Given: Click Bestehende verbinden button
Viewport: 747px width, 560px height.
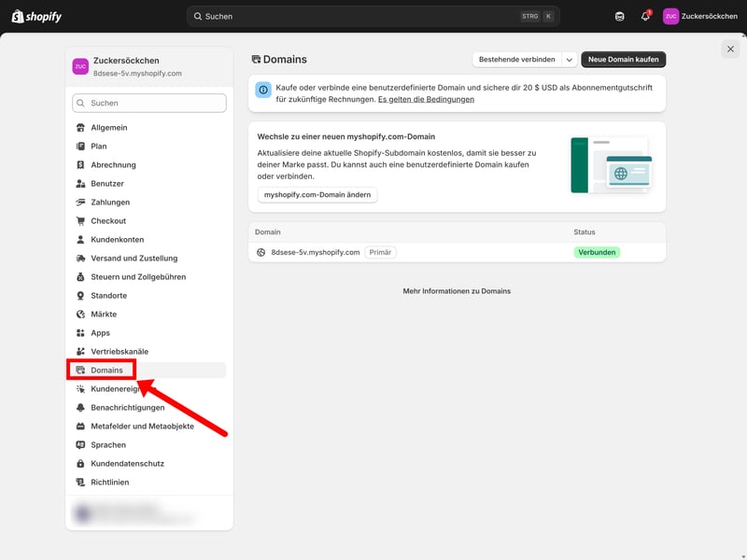Looking at the screenshot, I should (517, 60).
